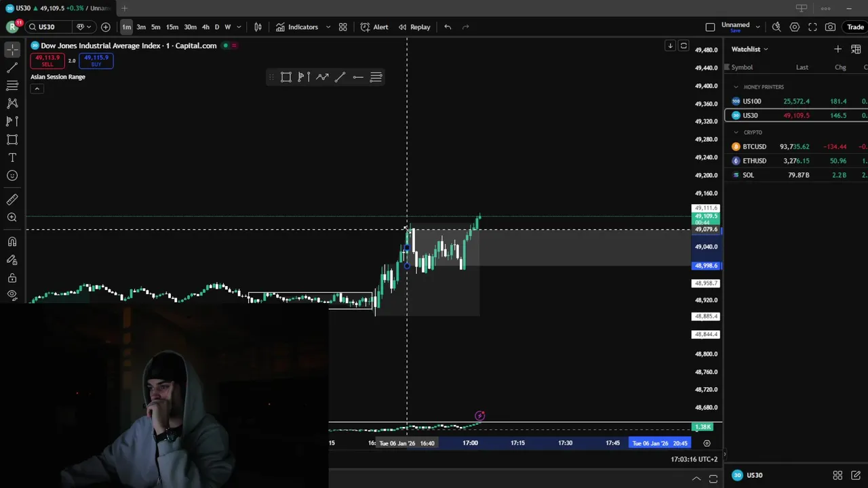Click the red SELL 49,113.9 button

pyautogui.click(x=47, y=60)
